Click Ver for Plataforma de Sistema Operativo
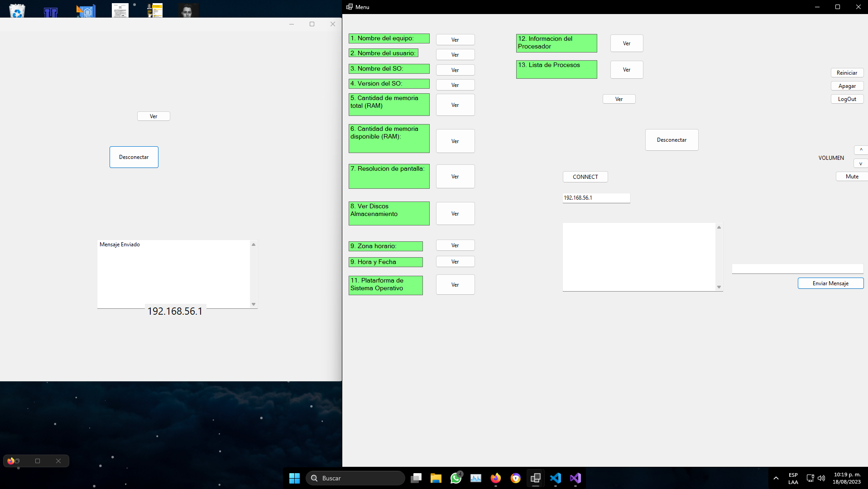Image resolution: width=868 pixels, height=489 pixels. [455, 285]
